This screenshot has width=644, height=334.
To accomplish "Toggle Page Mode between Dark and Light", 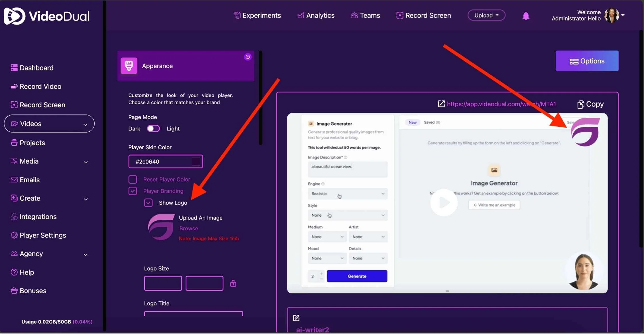I will pos(153,128).
